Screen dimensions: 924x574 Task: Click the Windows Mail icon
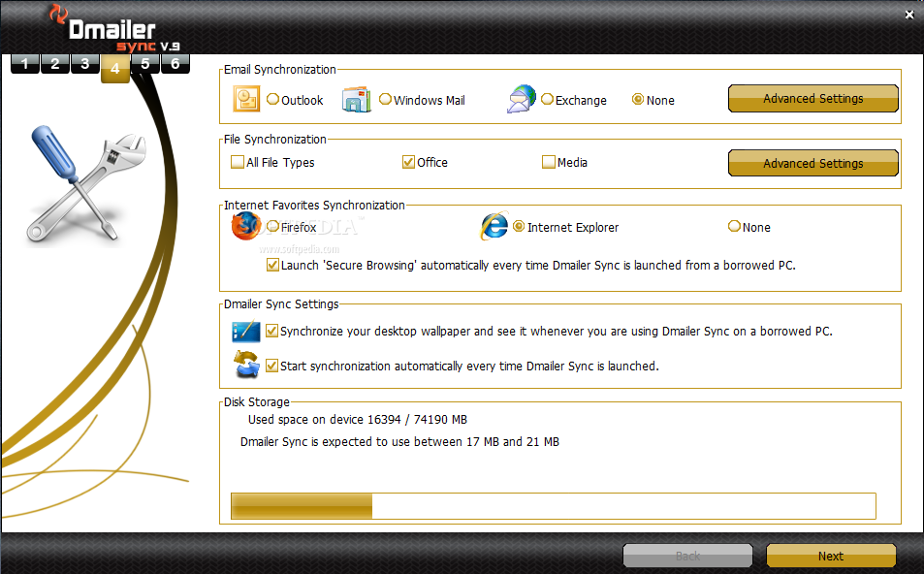(357, 99)
